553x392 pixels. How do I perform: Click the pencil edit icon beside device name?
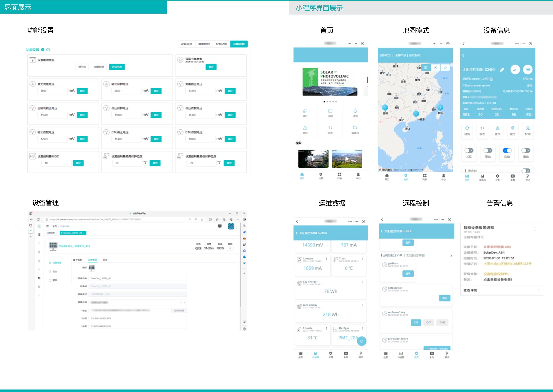tap(502, 70)
